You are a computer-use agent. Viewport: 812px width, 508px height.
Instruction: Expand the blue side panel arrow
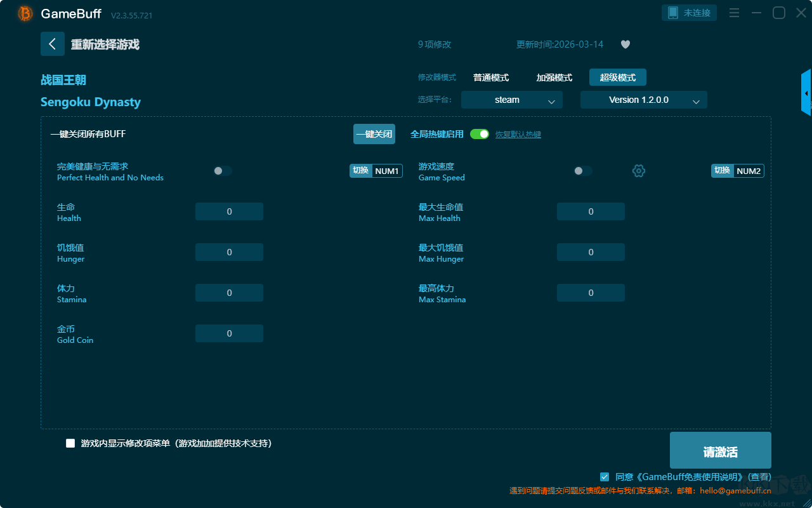click(806, 93)
